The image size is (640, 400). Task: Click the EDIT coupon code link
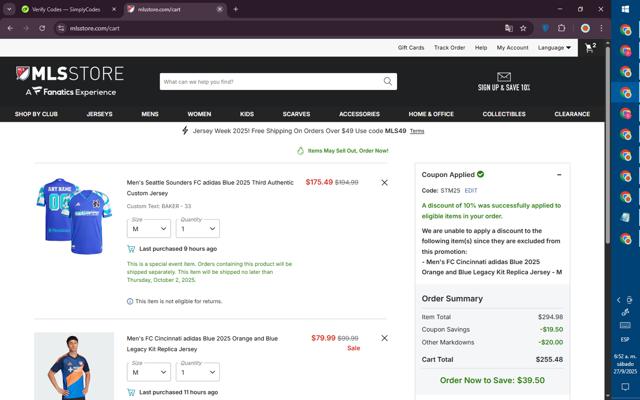pyautogui.click(x=471, y=190)
